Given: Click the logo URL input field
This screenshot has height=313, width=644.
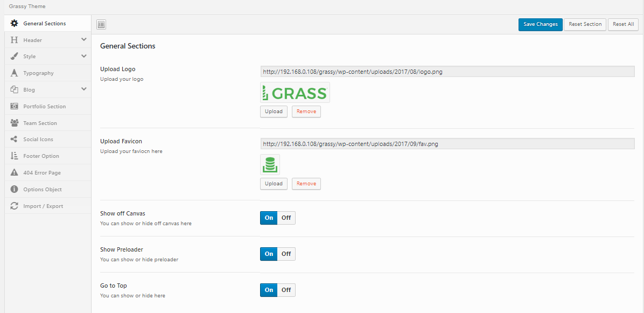Looking at the screenshot, I should click(447, 72).
